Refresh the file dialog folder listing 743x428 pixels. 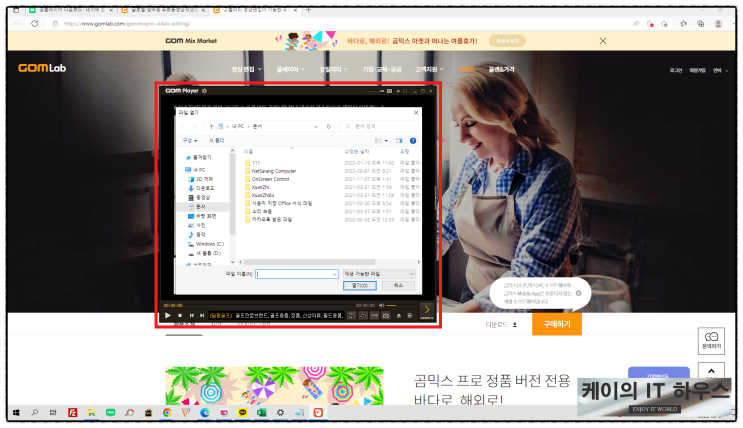tap(329, 127)
